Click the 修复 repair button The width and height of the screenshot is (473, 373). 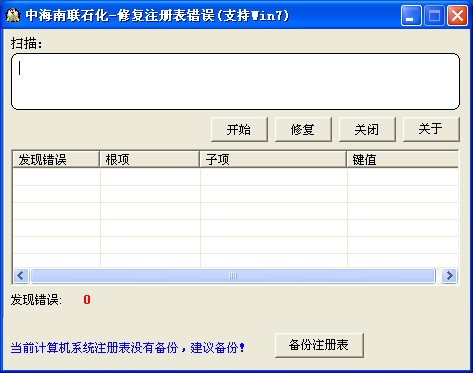pyautogui.click(x=303, y=129)
